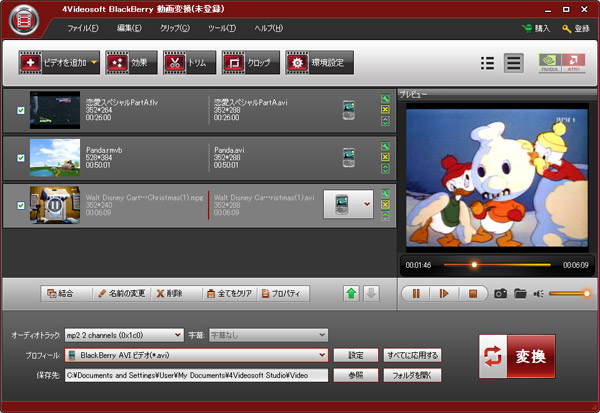The height and width of the screenshot is (413, 600).
Task: Take a snapshot with camera icon
Action: (x=501, y=294)
